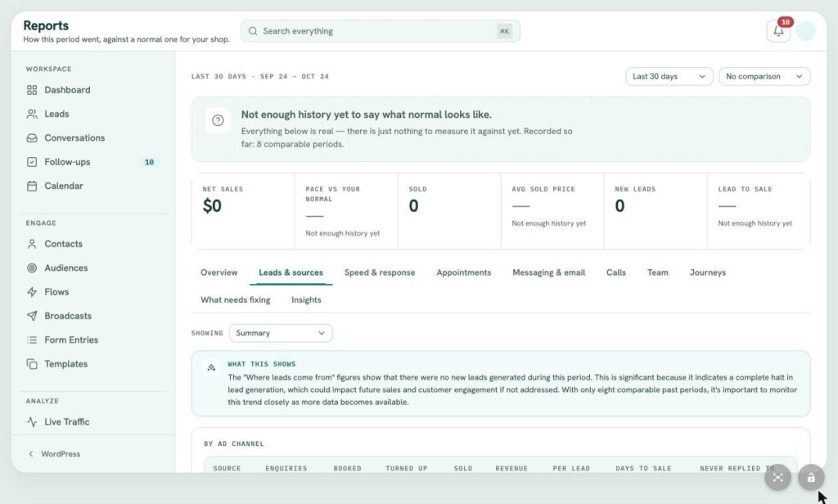Image resolution: width=838 pixels, height=504 pixels.
Task: Click the Flows lightning bolt icon
Action: [x=32, y=292]
